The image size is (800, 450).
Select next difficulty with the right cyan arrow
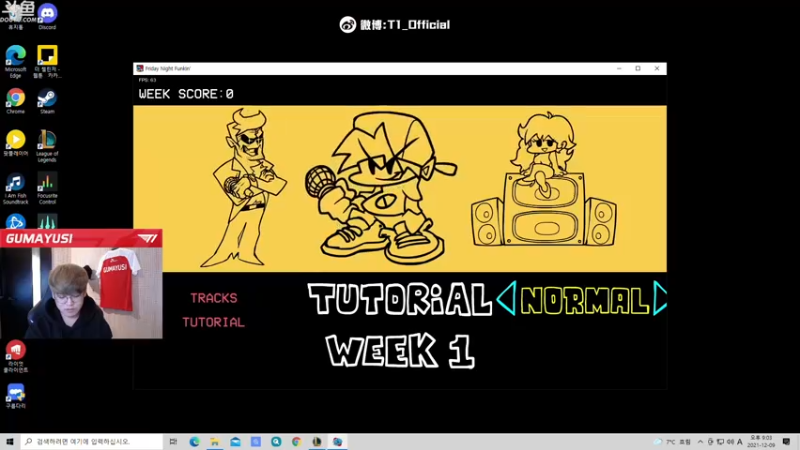(x=660, y=298)
